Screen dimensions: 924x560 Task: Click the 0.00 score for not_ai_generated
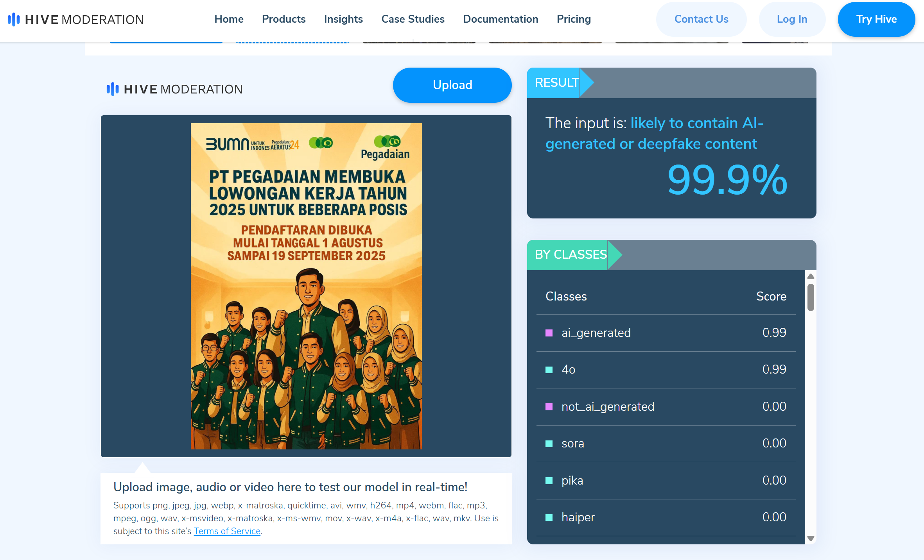(774, 406)
